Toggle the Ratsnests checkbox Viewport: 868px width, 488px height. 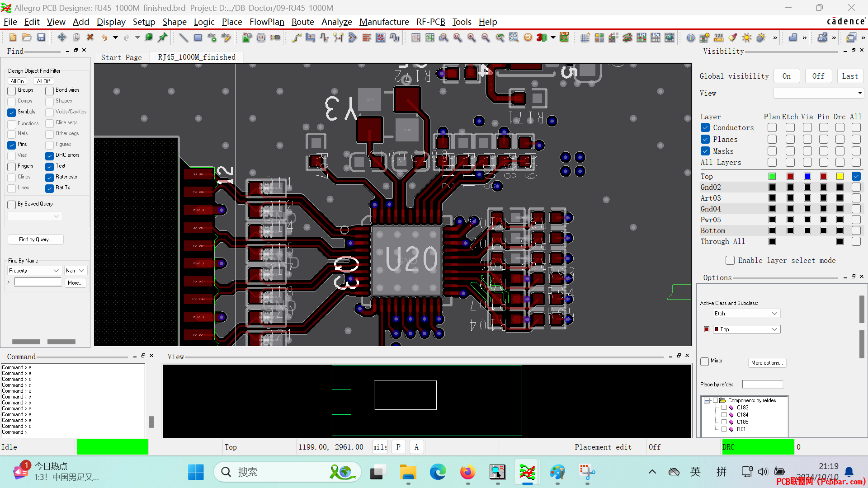coord(50,178)
